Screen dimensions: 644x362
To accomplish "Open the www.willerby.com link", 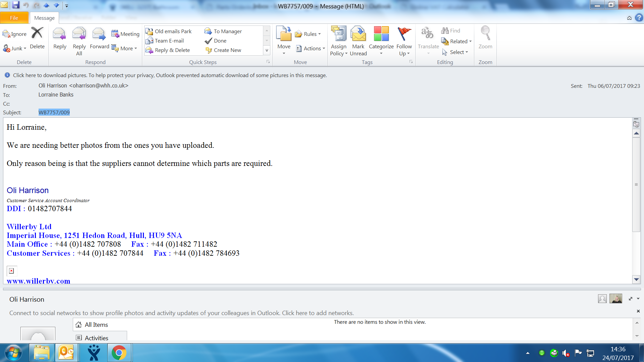I will click(x=39, y=281).
